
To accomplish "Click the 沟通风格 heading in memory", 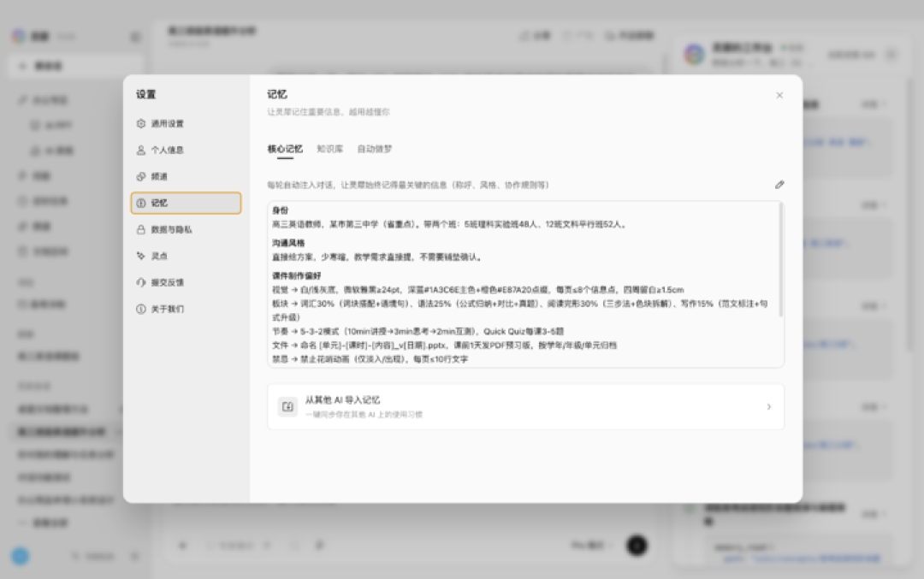I will [289, 243].
